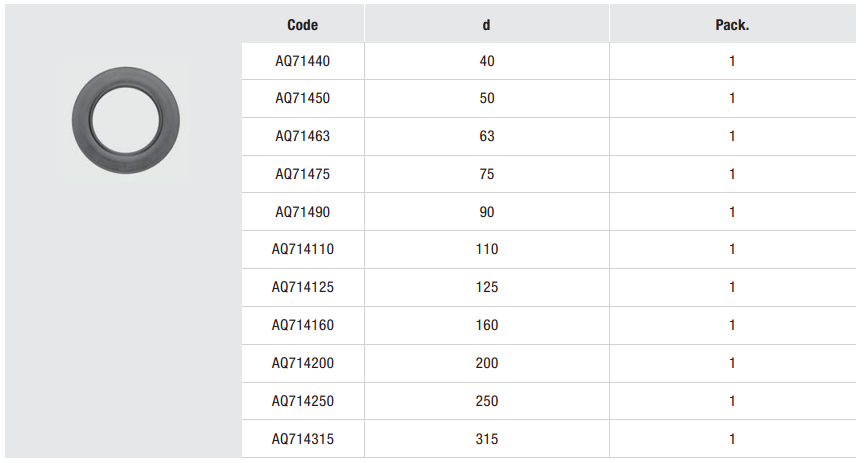This screenshot has height=463, width=866.
Task: Click product code AQ71475
Action: point(302,174)
